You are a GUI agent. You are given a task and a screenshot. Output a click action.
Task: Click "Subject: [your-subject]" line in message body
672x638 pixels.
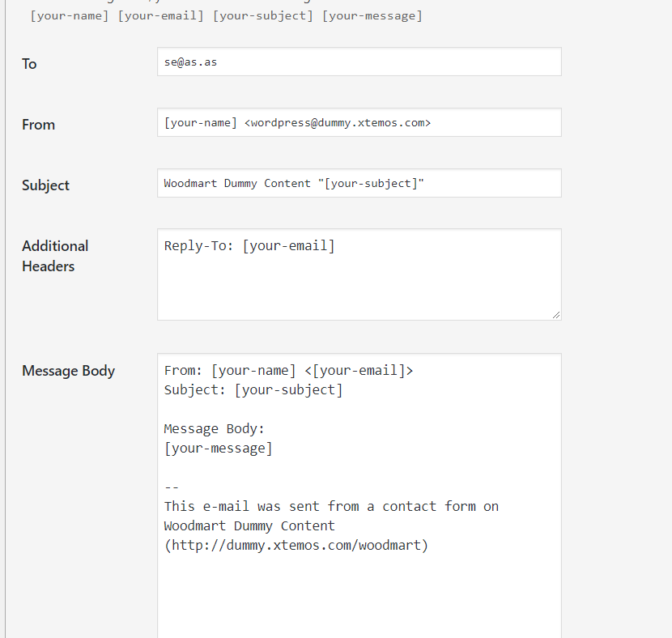253,389
